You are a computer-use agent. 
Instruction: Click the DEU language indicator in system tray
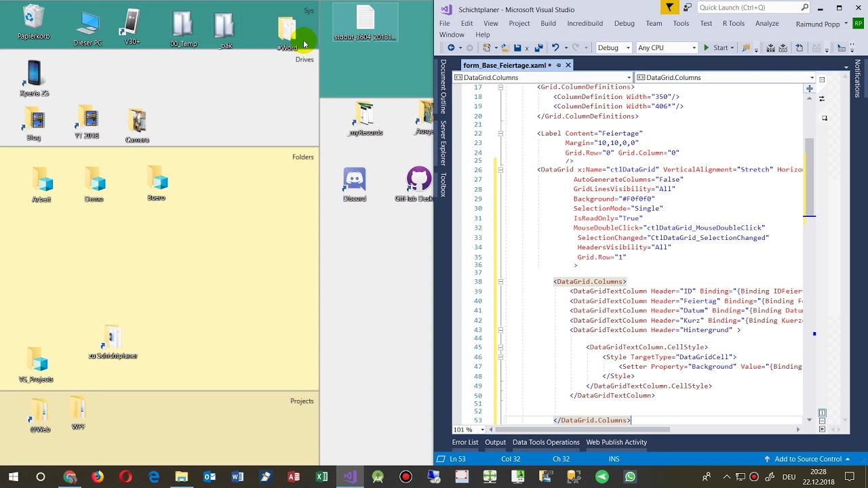789,476
